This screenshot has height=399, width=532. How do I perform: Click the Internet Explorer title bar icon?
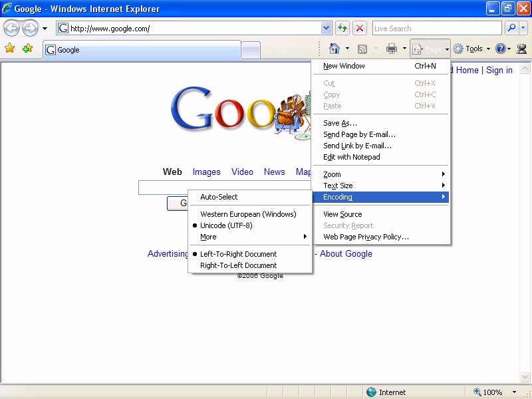coord(7,8)
